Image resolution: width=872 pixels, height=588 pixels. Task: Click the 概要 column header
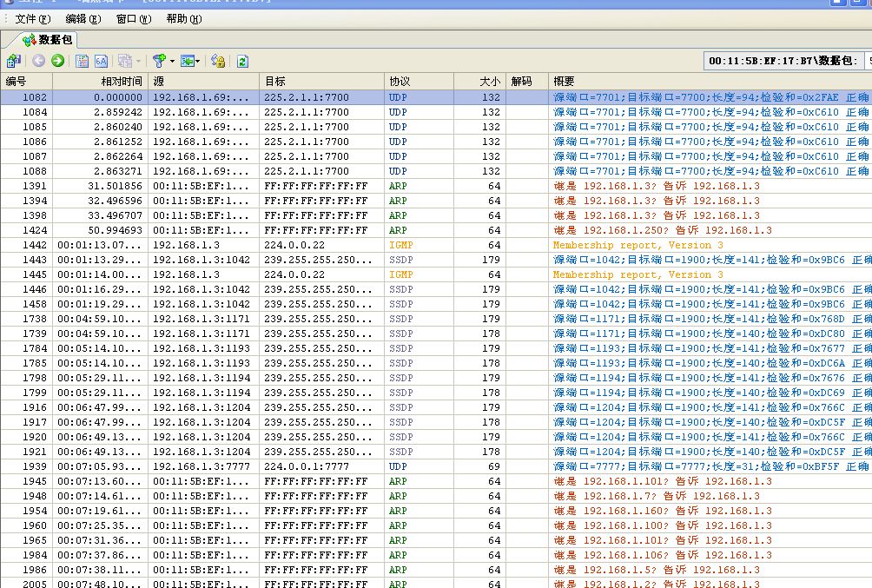pyautogui.click(x=708, y=81)
